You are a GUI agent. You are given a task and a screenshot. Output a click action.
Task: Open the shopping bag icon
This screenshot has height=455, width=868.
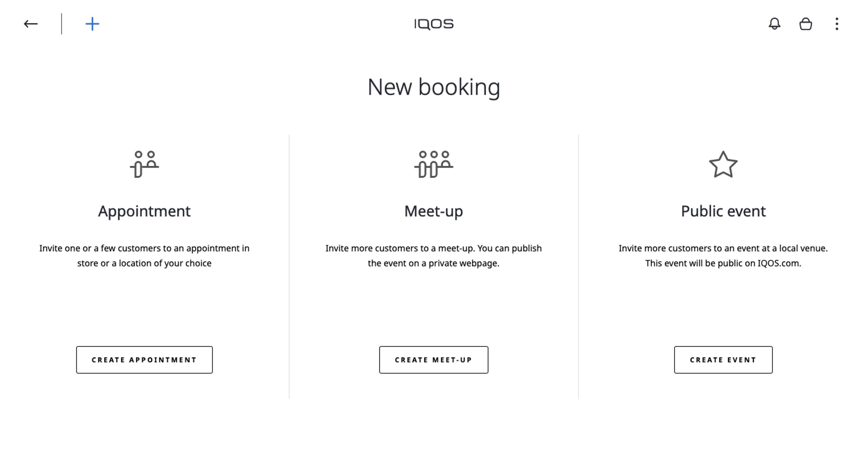click(806, 24)
